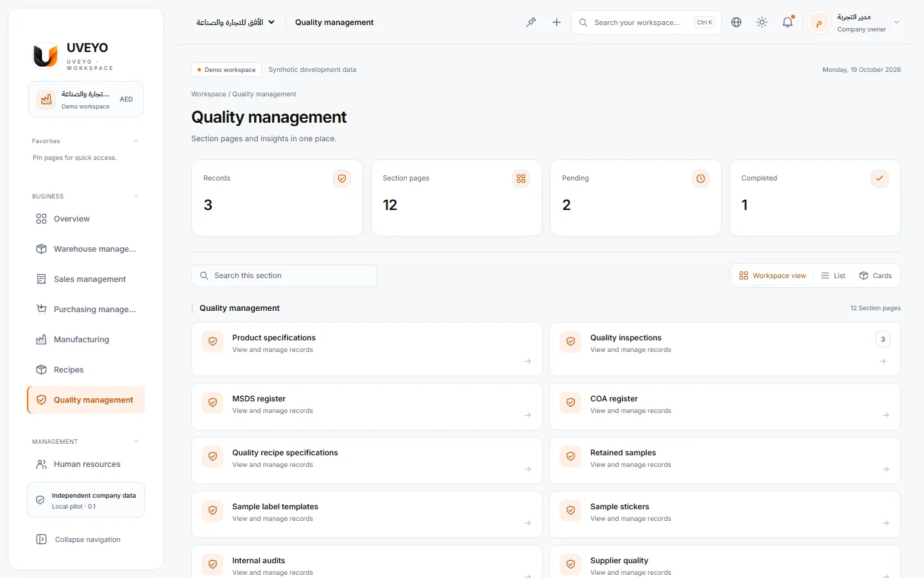Collapse the BUSINESS section
The image size is (924, 578).
pos(136,196)
